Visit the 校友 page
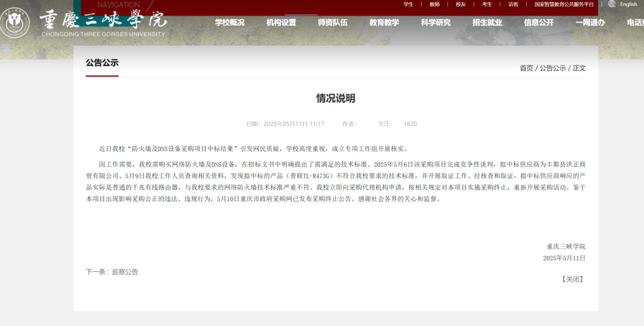This screenshot has width=644, height=326. click(x=461, y=4)
